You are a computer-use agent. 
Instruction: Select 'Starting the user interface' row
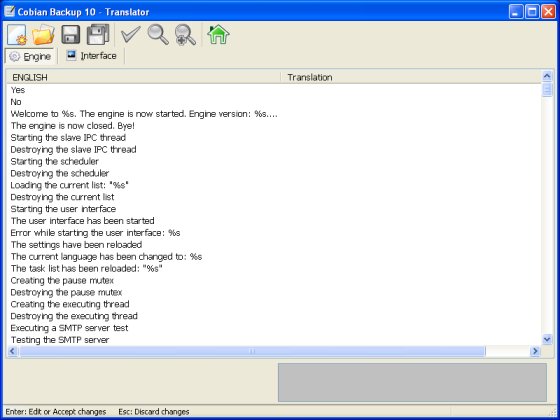[x=274, y=209]
